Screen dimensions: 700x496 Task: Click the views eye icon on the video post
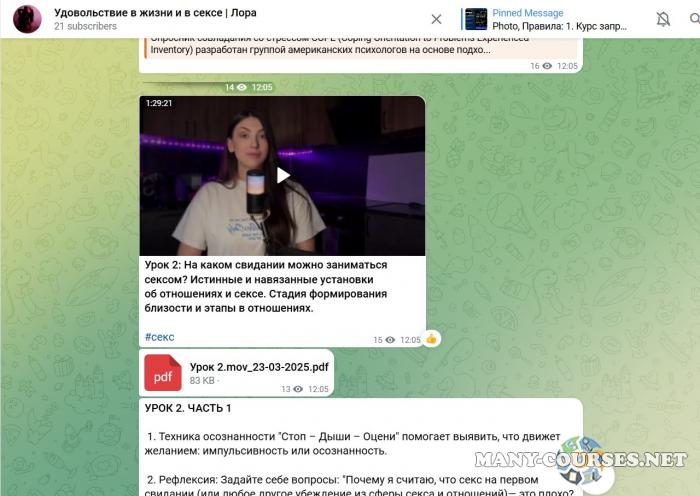pos(391,340)
